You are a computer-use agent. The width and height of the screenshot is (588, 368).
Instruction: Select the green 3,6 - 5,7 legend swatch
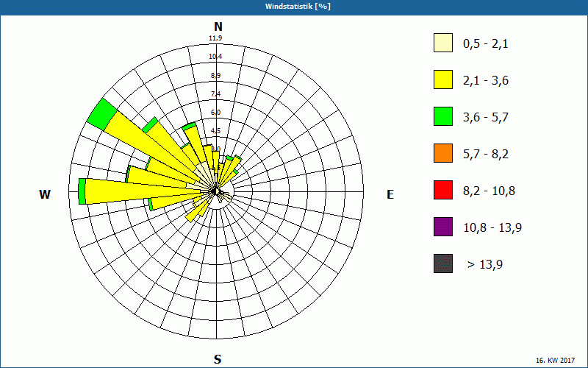click(443, 116)
